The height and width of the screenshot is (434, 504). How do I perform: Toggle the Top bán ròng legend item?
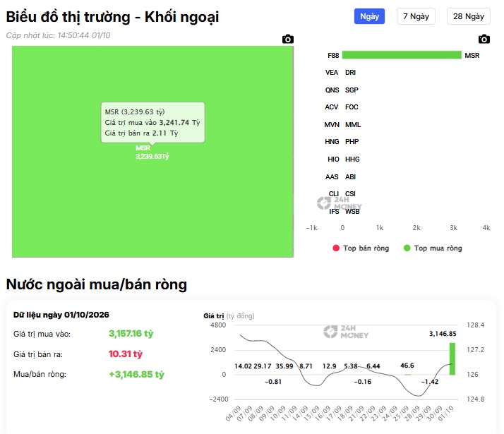tap(361, 248)
